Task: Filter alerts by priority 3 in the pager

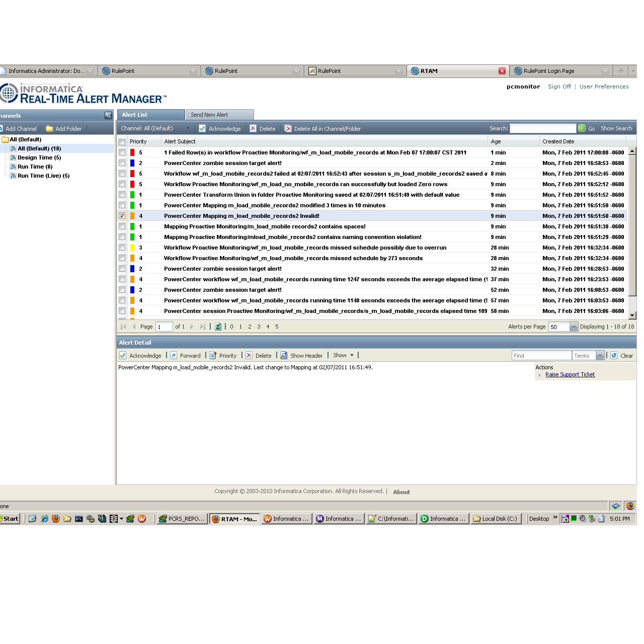Action: tap(259, 327)
